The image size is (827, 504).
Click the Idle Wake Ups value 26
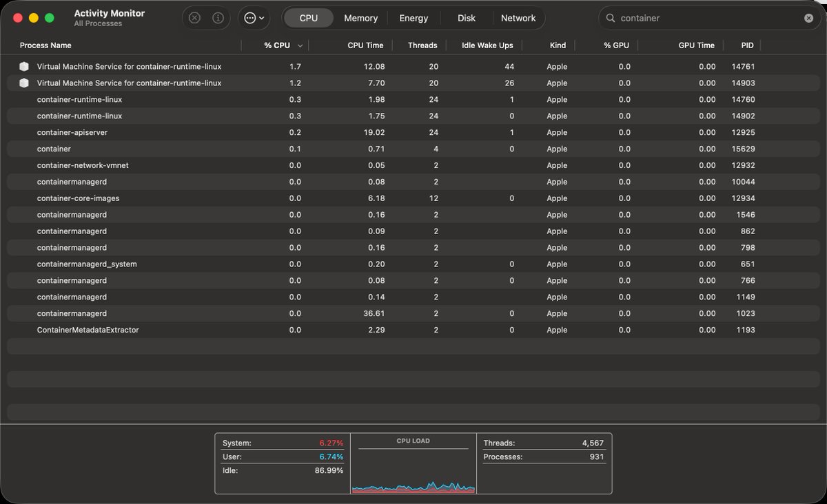(509, 83)
